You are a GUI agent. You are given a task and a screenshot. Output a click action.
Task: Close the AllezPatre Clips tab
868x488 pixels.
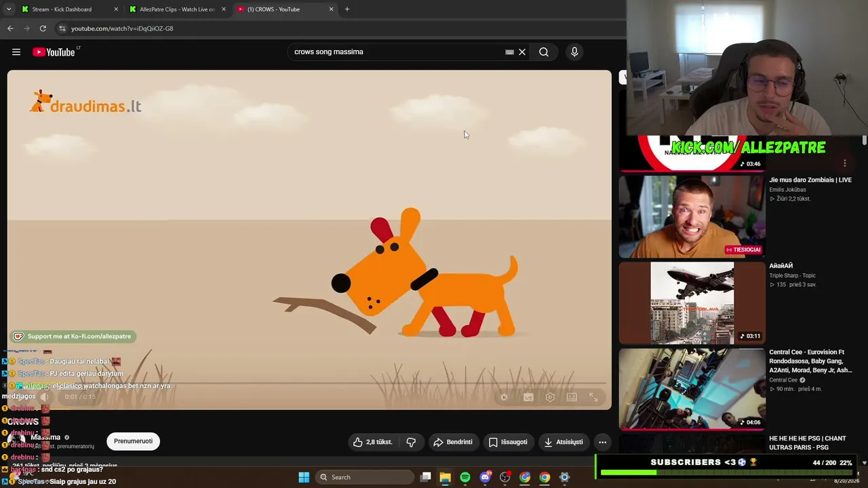pos(223,9)
